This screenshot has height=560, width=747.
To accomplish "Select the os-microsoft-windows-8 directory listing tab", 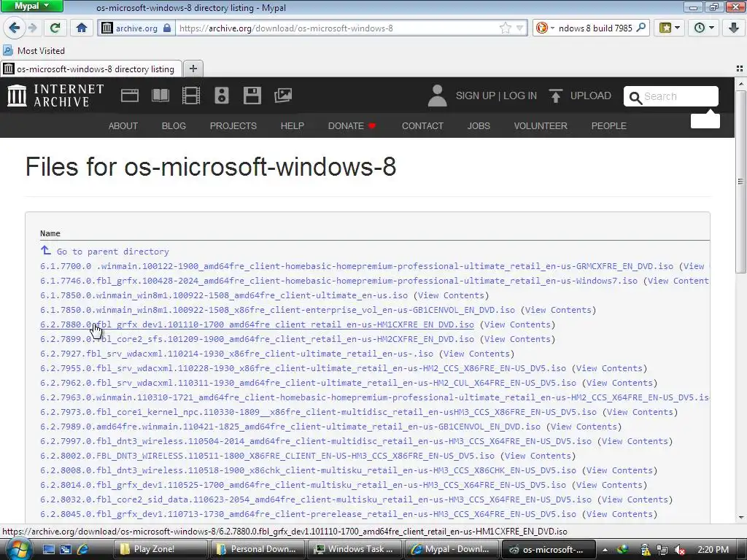I will (90, 69).
